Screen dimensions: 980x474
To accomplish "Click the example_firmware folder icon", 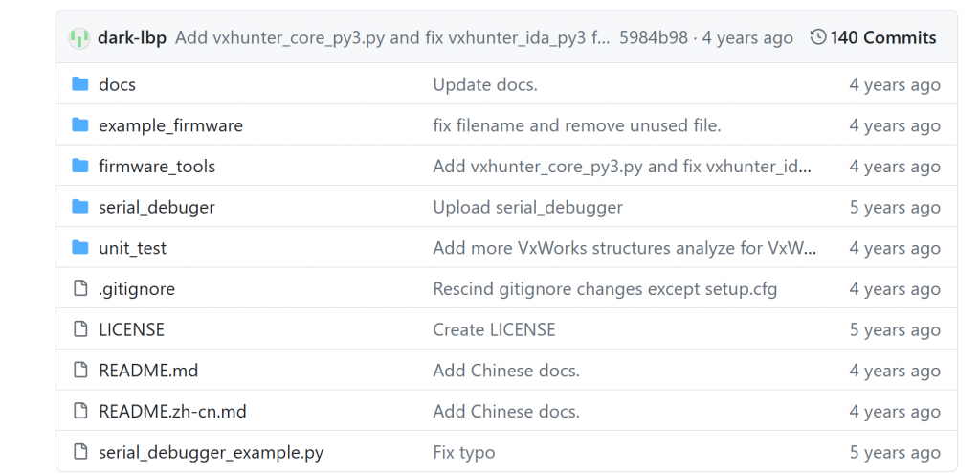I will 80,125.
